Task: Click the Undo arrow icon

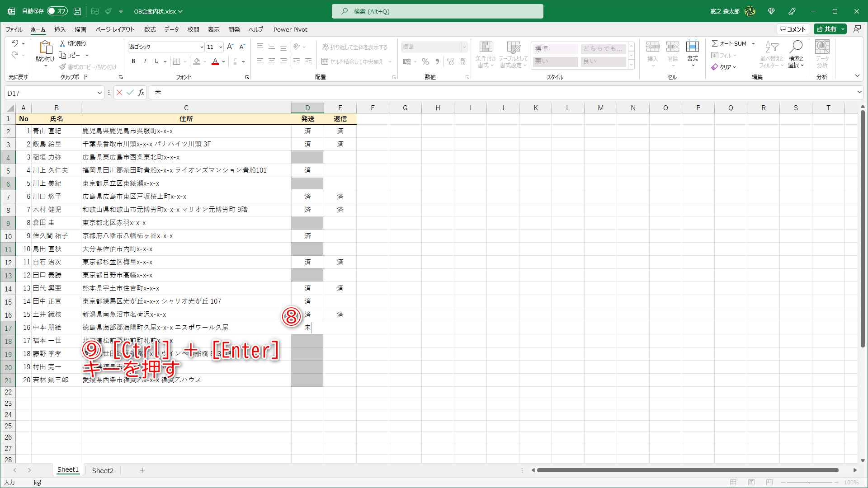Action: (15, 43)
